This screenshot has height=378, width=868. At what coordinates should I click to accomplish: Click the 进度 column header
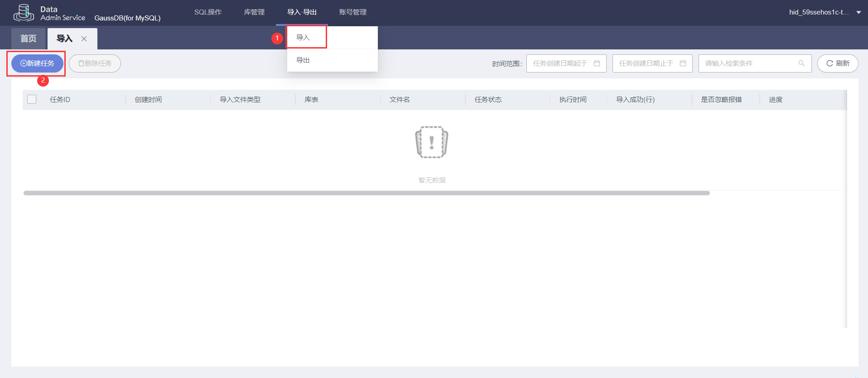[776, 100]
